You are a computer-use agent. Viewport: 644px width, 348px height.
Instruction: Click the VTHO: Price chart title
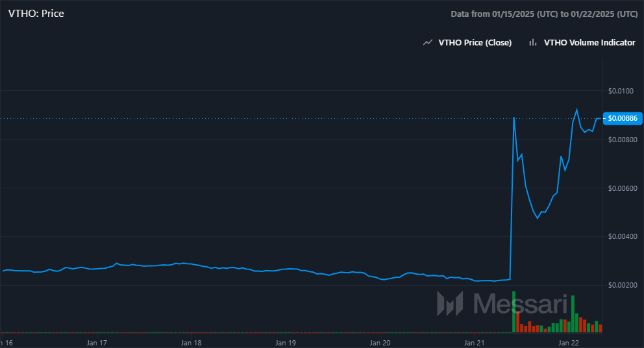36,13
